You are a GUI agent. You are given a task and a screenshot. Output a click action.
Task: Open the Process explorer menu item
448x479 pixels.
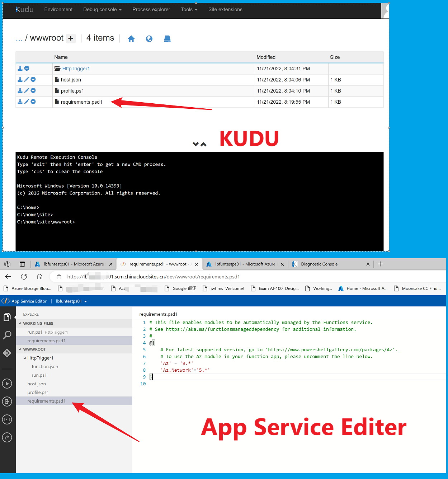(151, 9)
